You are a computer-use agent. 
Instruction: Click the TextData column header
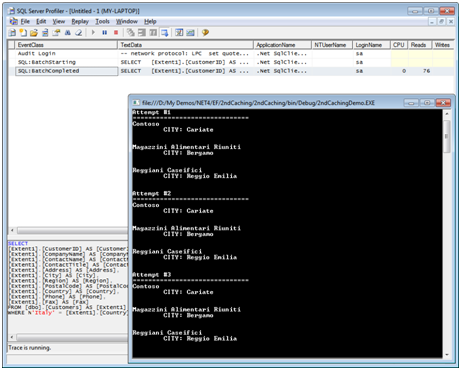pos(185,45)
